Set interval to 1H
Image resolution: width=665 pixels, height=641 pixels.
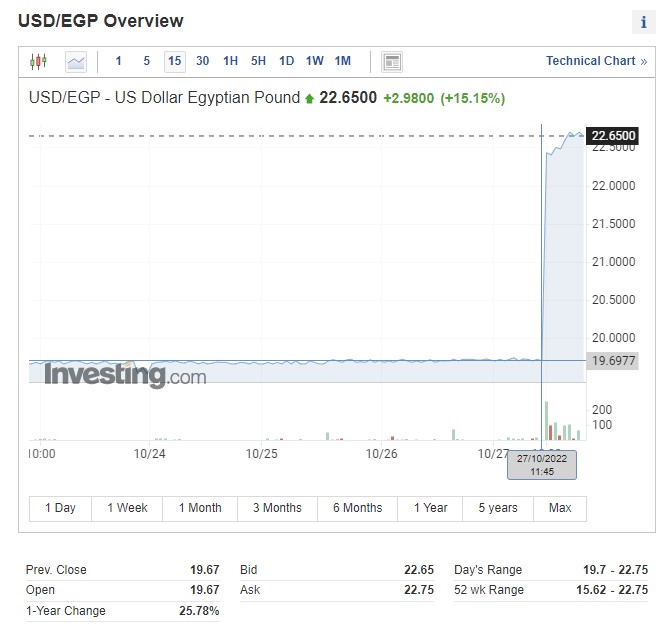[x=230, y=61]
